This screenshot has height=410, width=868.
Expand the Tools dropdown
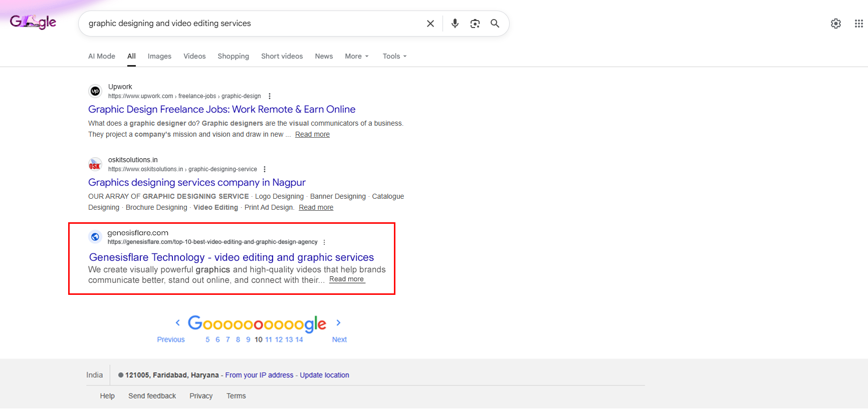394,56
